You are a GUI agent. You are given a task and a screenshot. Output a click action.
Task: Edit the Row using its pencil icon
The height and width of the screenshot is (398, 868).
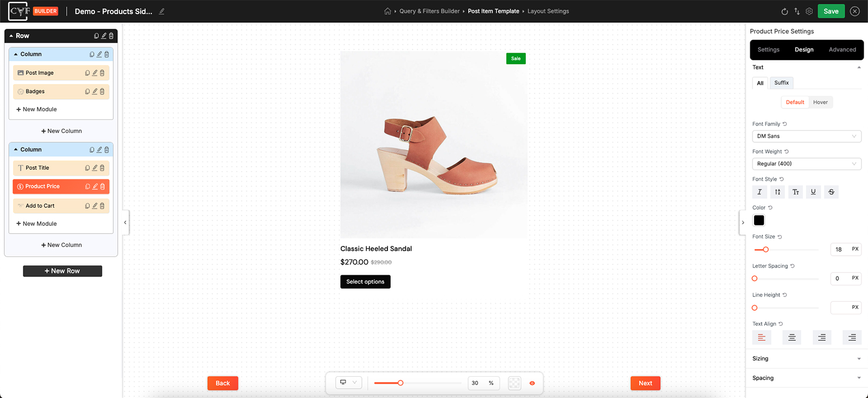[104, 36]
